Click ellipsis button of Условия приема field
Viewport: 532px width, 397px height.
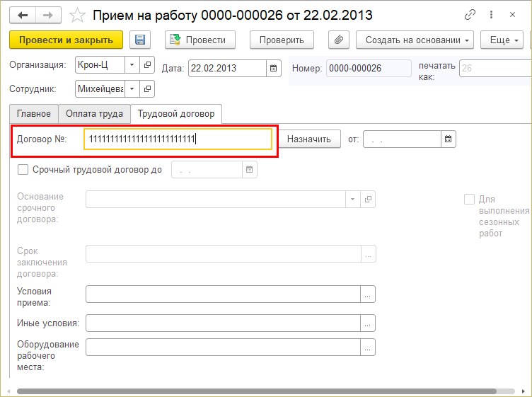coord(367,294)
